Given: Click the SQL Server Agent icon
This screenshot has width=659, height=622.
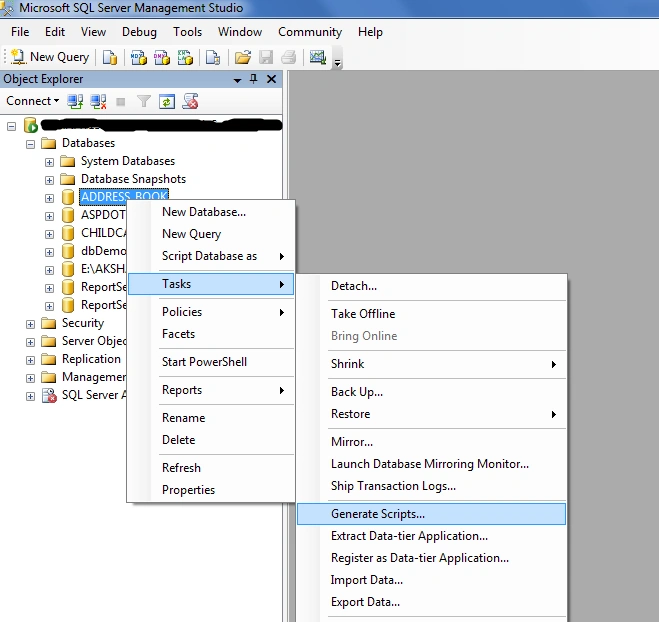Looking at the screenshot, I should point(49,395).
